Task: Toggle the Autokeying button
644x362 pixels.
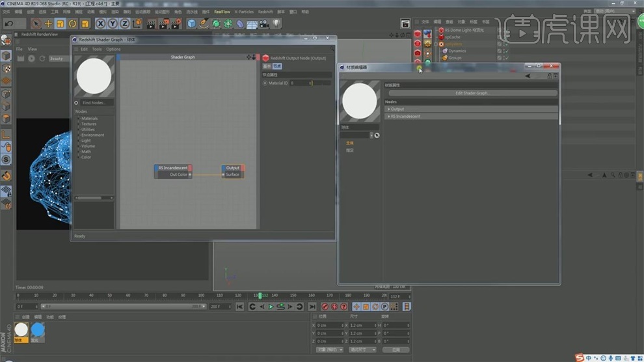Action: pos(334,307)
